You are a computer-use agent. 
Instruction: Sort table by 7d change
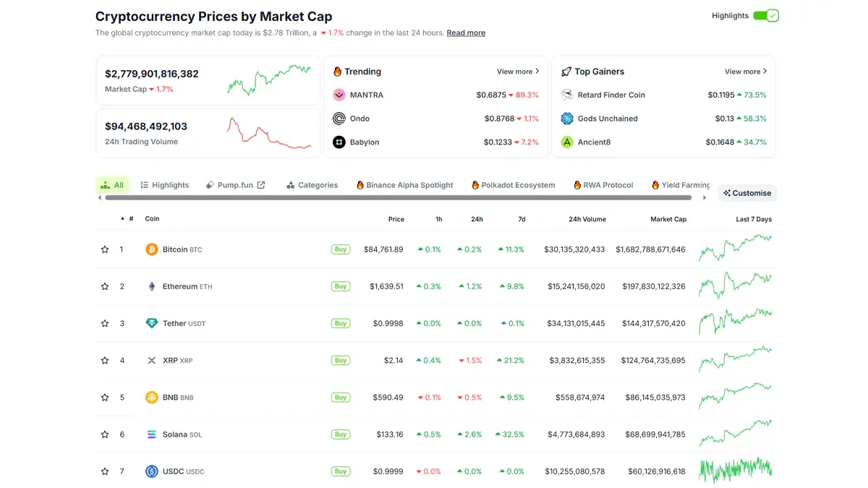pyautogui.click(x=522, y=219)
